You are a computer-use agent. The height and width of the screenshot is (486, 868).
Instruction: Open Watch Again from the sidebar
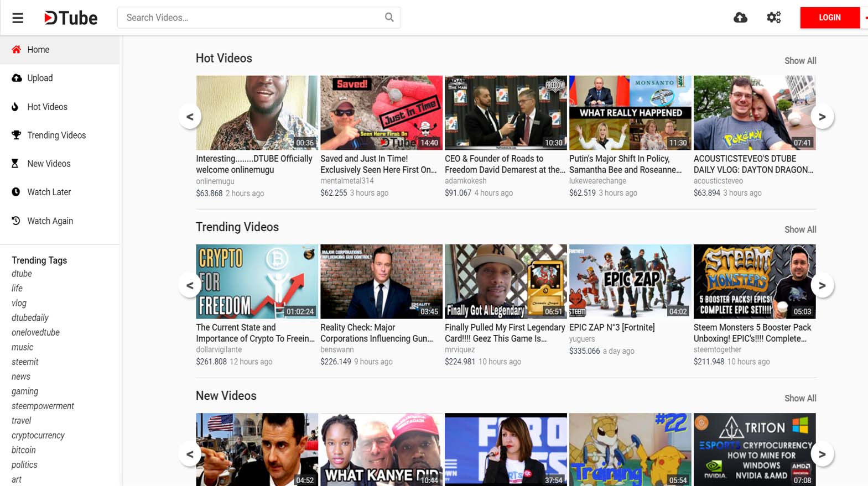(x=60, y=221)
